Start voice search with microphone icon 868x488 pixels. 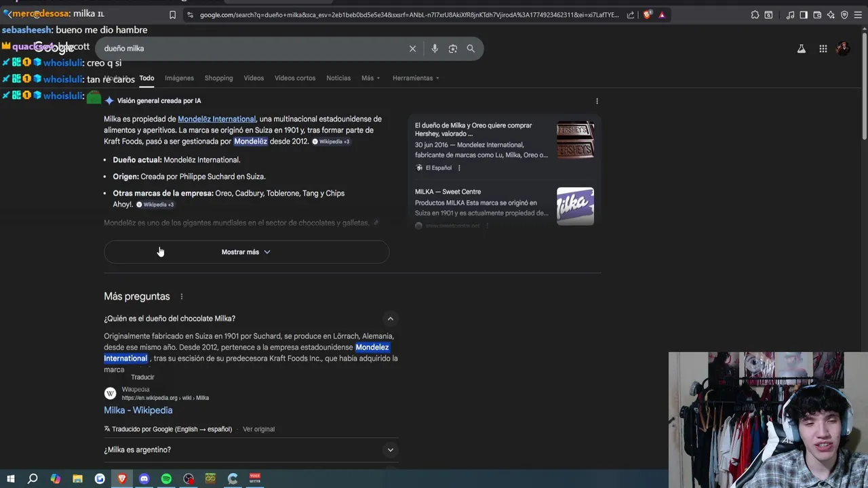tap(435, 49)
